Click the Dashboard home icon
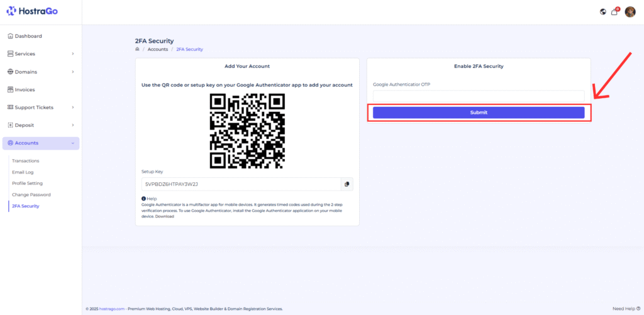This screenshot has height=315, width=644. 11,36
